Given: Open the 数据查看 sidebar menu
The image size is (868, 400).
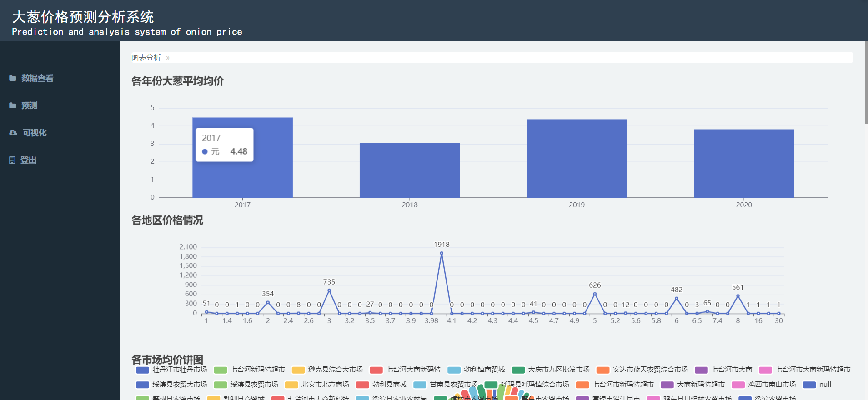Looking at the screenshot, I should coord(37,78).
